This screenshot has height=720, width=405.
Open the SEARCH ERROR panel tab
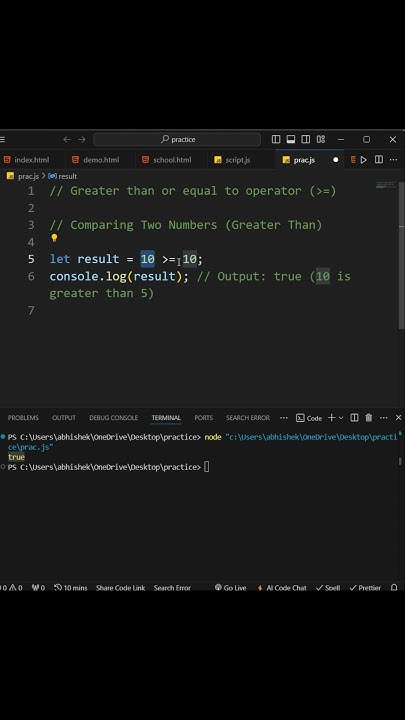point(248,418)
